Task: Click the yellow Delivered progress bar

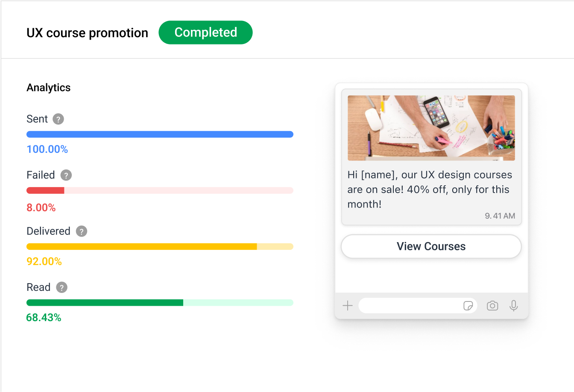Action: point(141,246)
